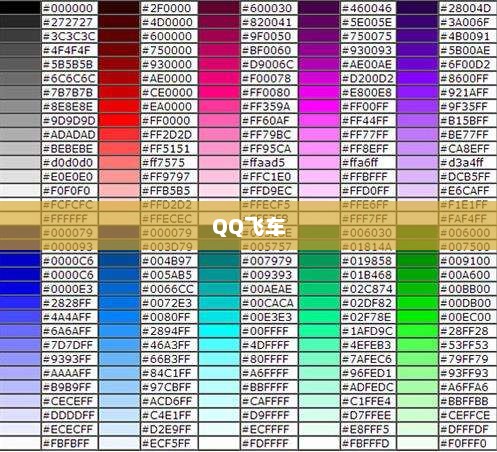
Task: Choose the light gray swatch beside #E0E0E0
Action: (20, 177)
